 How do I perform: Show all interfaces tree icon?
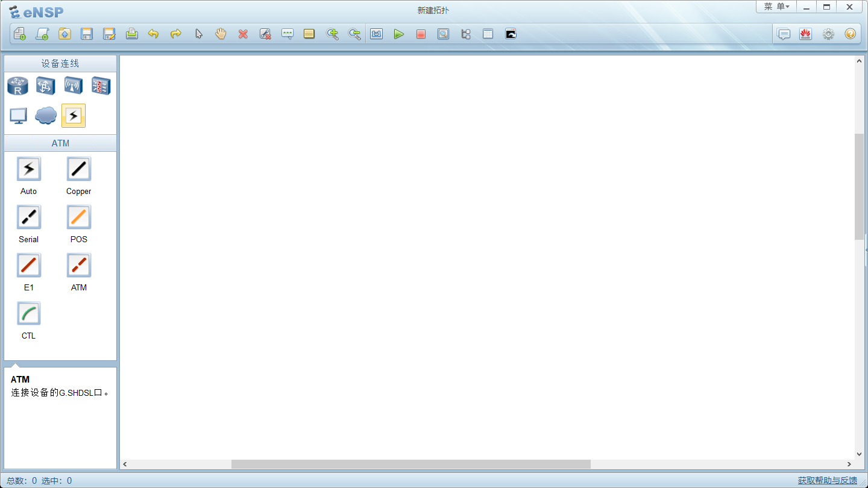(465, 34)
